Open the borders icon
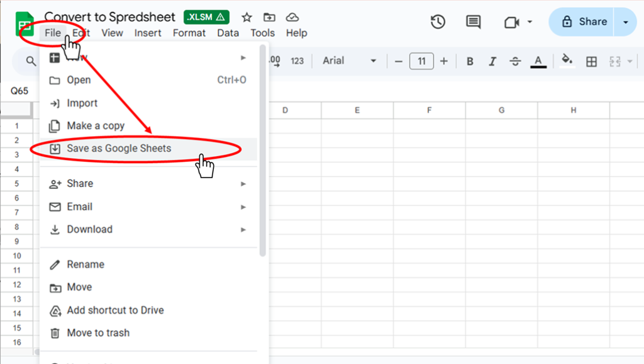Screen dimensions: 644x364 (x=592, y=61)
